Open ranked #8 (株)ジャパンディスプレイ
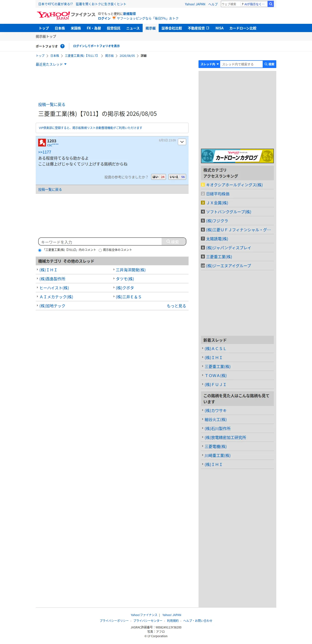The width and height of the screenshot is (312, 644). (228, 248)
